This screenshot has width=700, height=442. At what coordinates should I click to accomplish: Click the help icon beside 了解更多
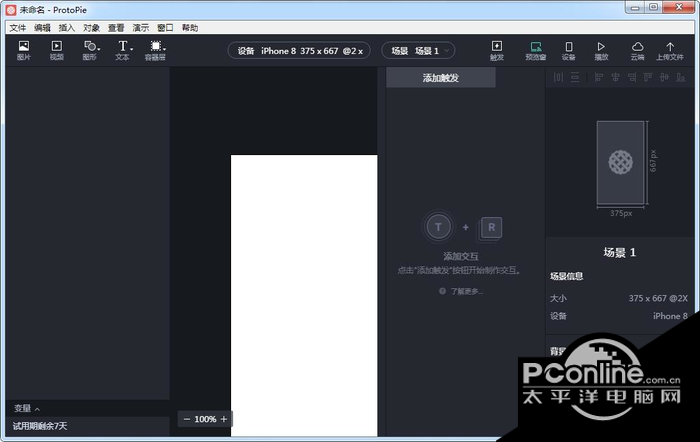pyautogui.click(x=442, y=291)
